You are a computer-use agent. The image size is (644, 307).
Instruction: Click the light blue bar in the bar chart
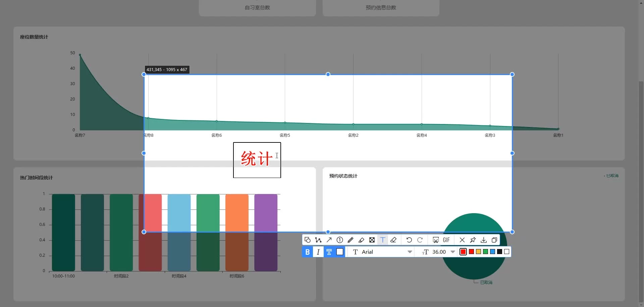pyautogui.click(x=179, y=232)
